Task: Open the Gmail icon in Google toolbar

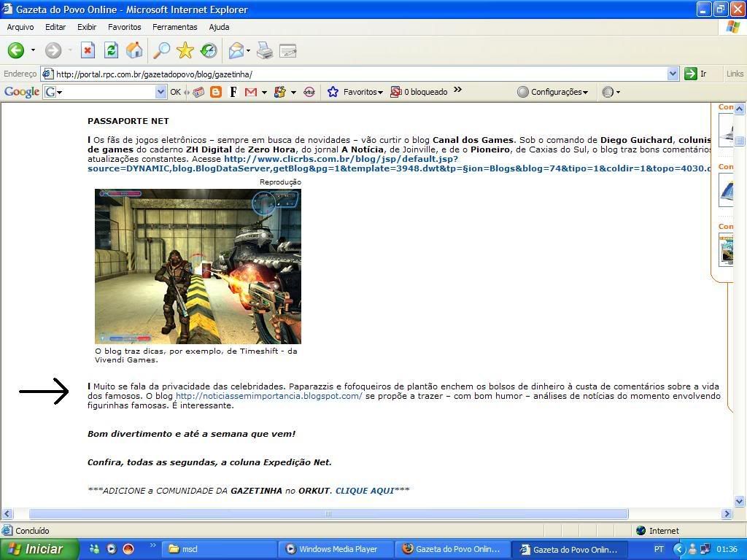Action: tap(251, 92)
